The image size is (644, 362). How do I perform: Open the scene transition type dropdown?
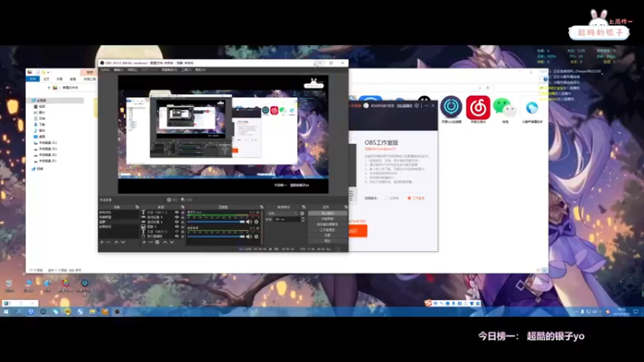[x=283, y=213]
